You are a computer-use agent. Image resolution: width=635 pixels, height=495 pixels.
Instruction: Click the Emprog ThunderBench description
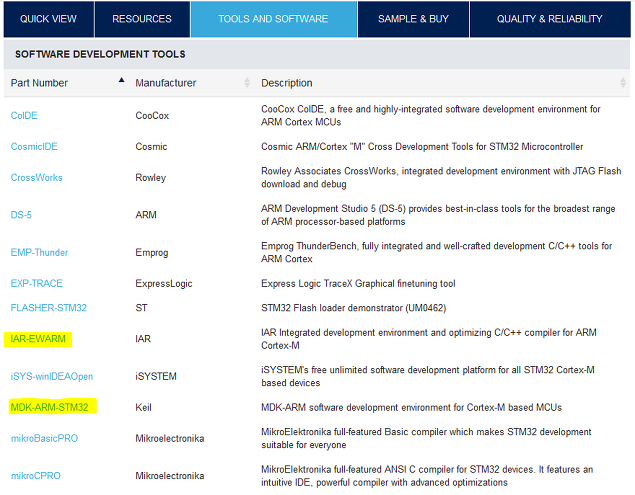click(437, 252)
